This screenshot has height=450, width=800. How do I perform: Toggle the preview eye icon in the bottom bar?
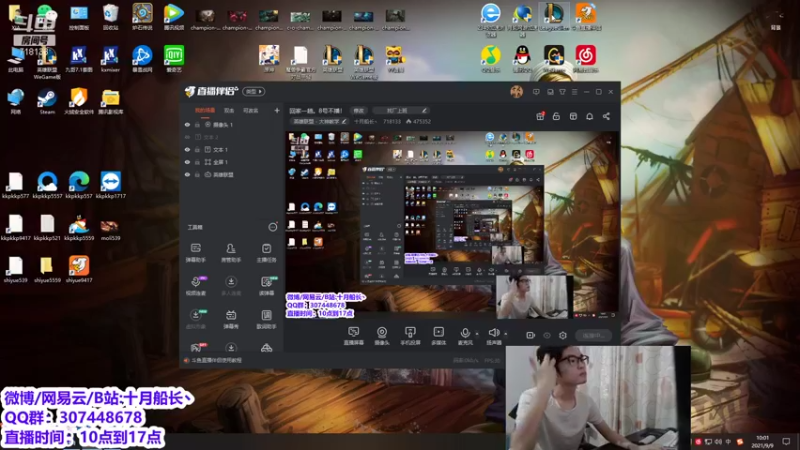click(547, 335)
